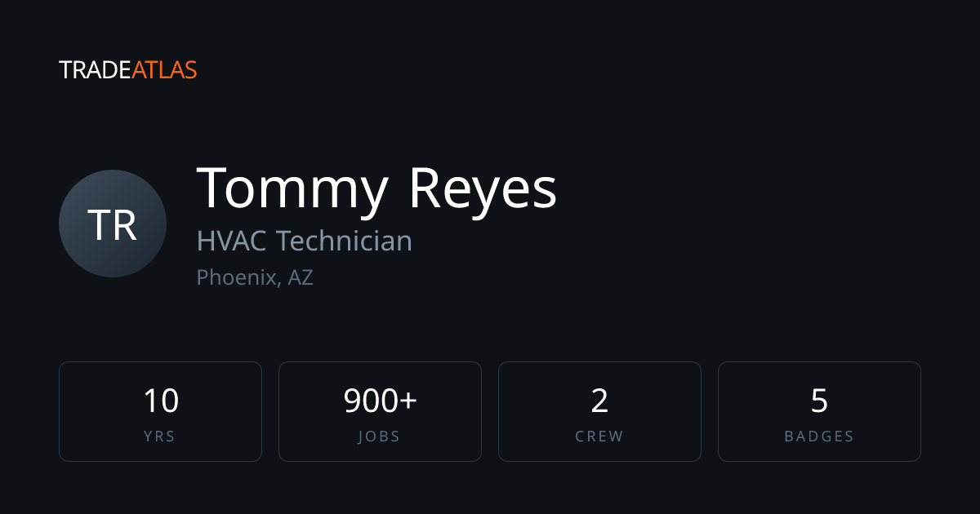Select the badge count number 5

(819, 401)
